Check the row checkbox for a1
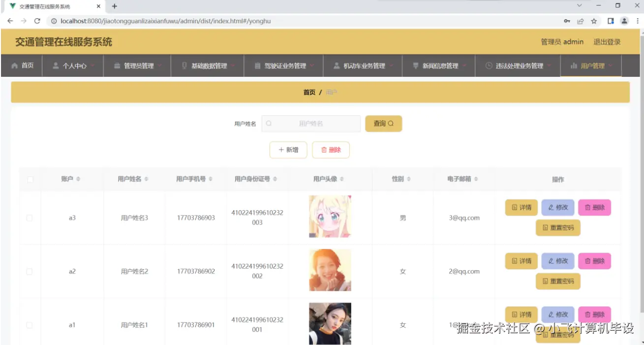 point(30,325)
